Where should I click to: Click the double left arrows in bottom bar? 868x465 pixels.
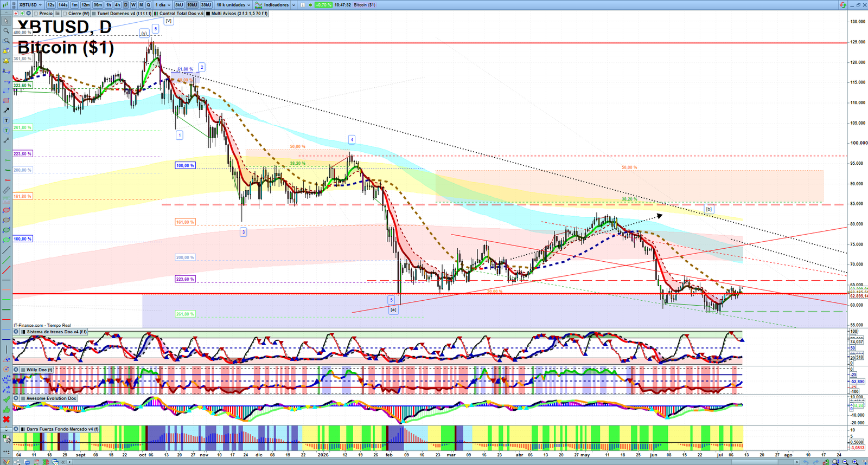pyautogui.click(x=63, y=462)
